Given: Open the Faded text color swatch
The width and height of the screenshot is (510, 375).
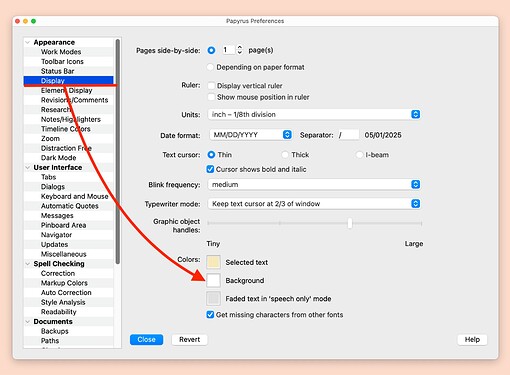Looking at the screenshot, I should pyautogui.click(x=213, y=298).
